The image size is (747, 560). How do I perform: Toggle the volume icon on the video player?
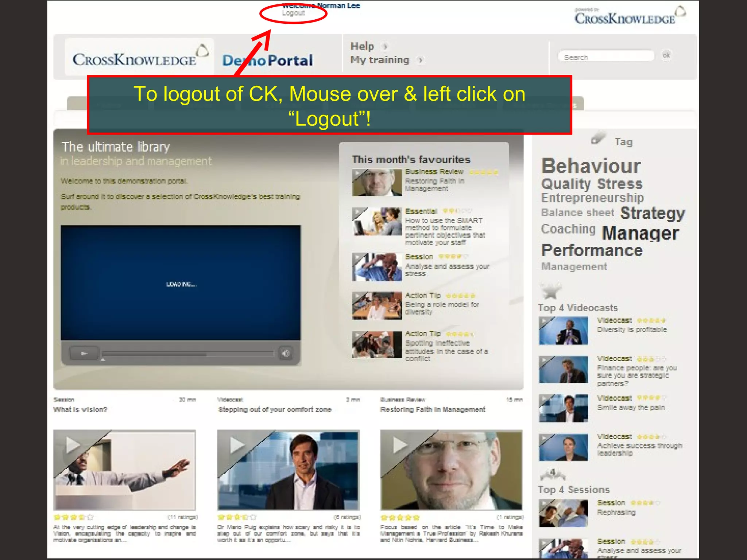(286, 353)
